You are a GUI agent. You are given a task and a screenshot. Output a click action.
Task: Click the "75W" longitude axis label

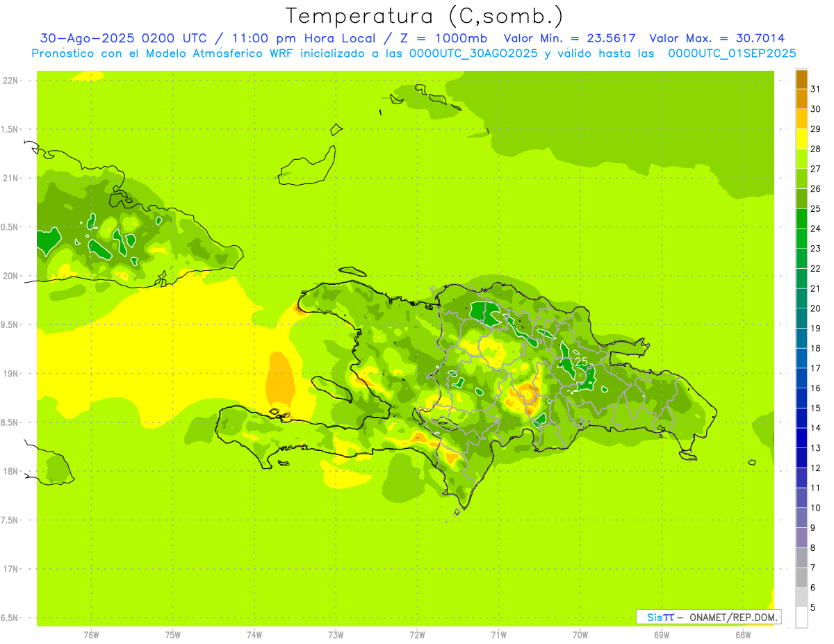[x=172, y=635]
